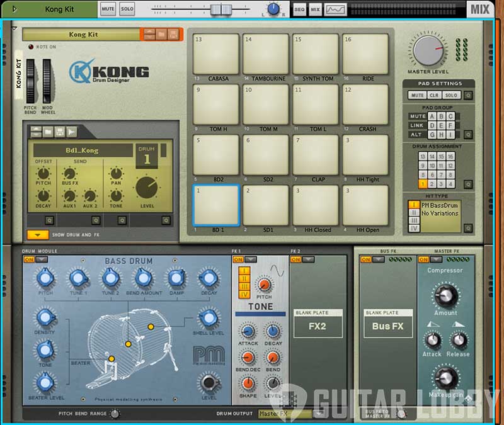Toggle the Drum Module ON button
Screen dimensions: 504x425
click(x=29, y=259)
